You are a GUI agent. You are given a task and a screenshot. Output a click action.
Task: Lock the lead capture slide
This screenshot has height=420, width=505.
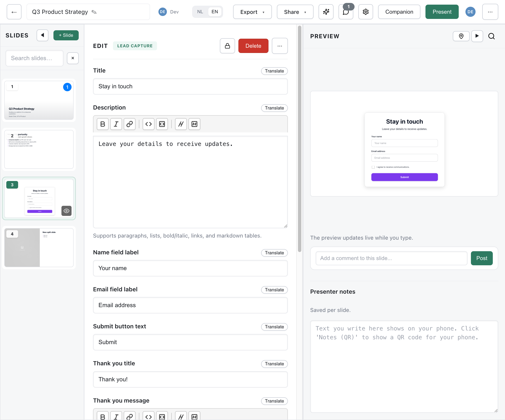click(227, 46)
